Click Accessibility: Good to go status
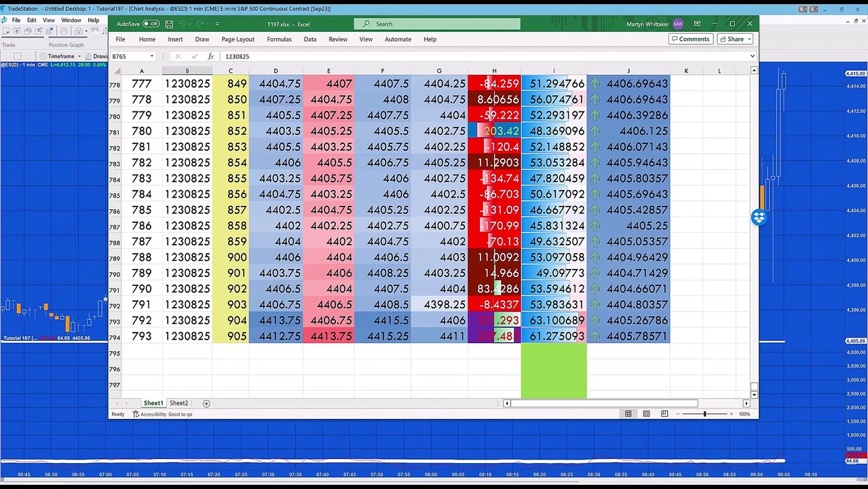This screenshot has width=868, height=489. coord(163,414)
